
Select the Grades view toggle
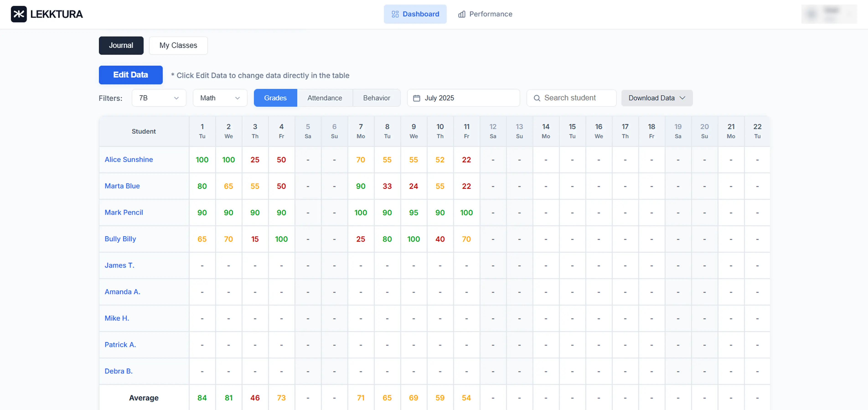click(x=275, y=98)
